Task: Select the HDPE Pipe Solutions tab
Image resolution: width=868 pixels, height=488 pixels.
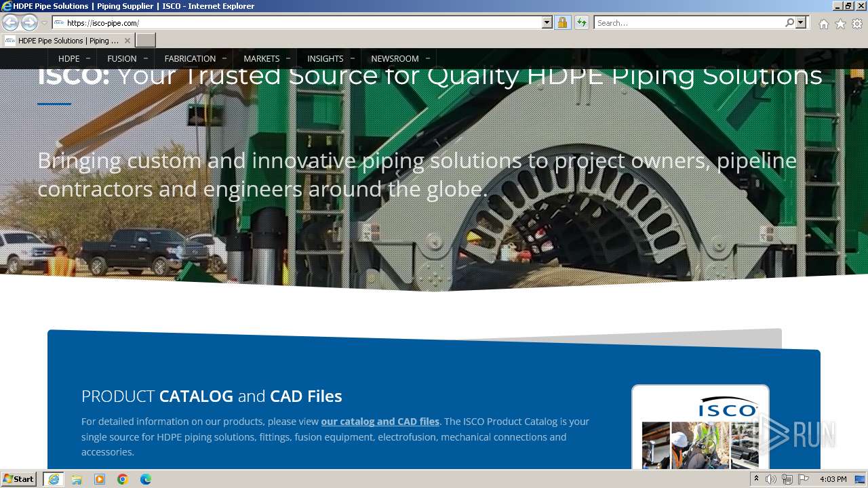Action: [x=68, y=41]
